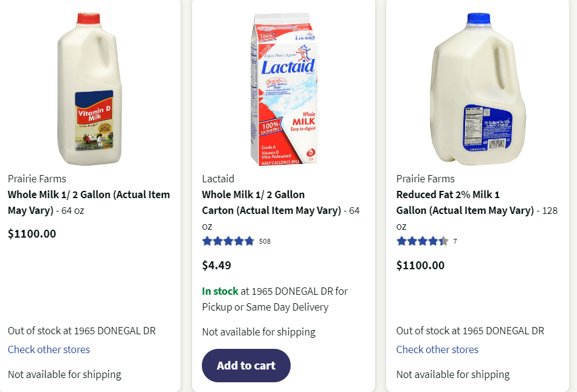Click the $1100.00 price under Whole Milk 64 oz
This screenshot has height=392, width=577.
[x=32, y=233]
